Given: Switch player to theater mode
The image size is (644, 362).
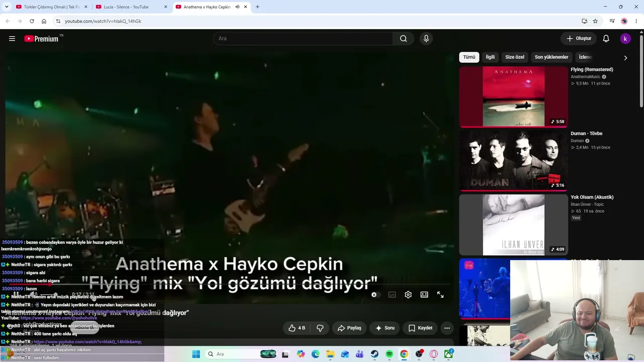Looking at the screenshot, I should coord(424,295).
